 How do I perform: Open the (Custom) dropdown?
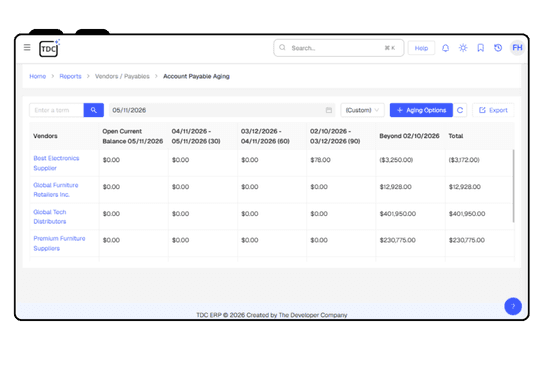tap(362, 110)
